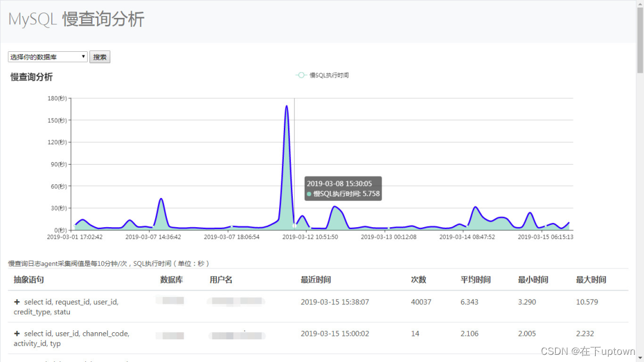Click the min time 3.290
The height and width of the screenshot is (362, 644).
click(x=527, y=302)
